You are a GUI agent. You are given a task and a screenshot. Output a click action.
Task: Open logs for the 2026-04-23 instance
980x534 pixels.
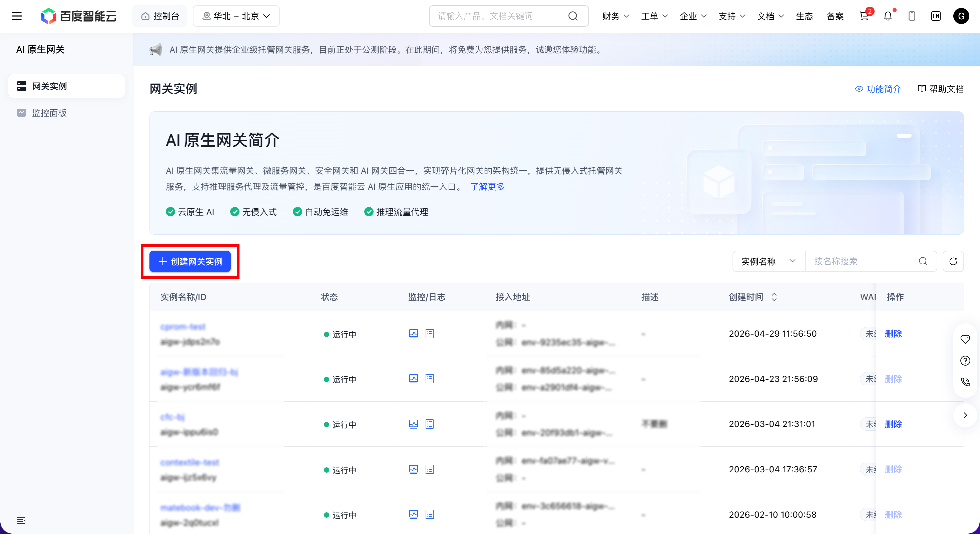click(430, 379)
